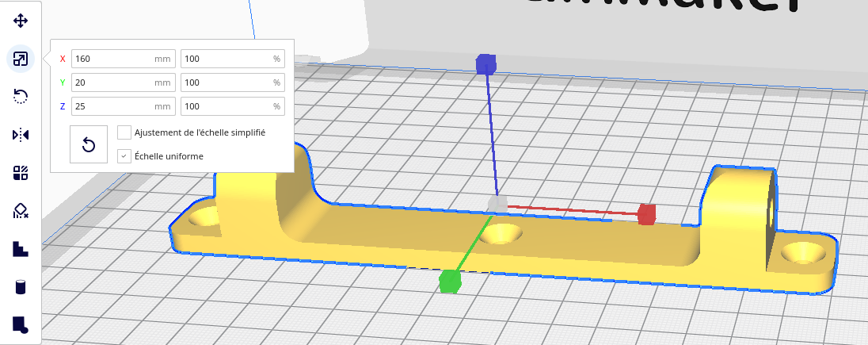Screen dimensions: 868x345
Task: Open the Per Model Settings tool
Action: 21,173
